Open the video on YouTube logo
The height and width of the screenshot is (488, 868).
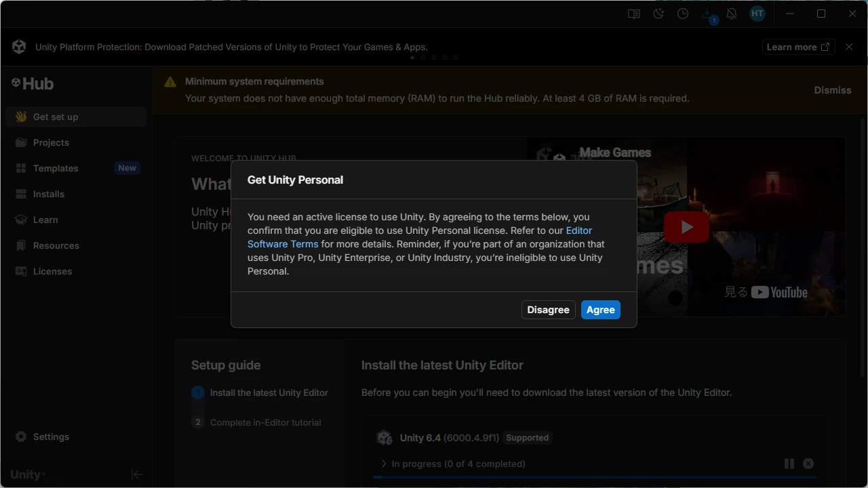[x=779, y=292]
